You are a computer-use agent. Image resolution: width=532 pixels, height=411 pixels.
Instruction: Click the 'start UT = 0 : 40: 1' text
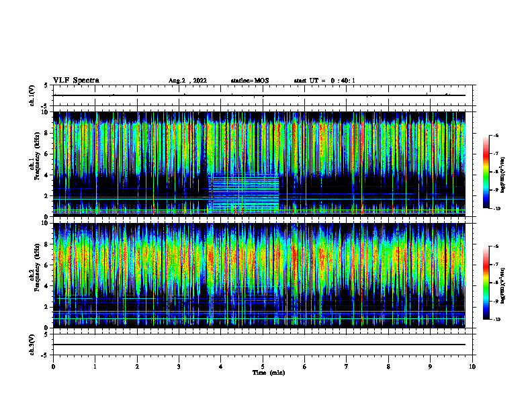[324, 81]
